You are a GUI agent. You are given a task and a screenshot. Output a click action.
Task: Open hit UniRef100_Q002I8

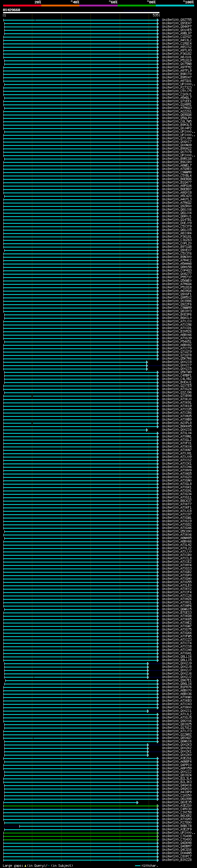[177, 362]
